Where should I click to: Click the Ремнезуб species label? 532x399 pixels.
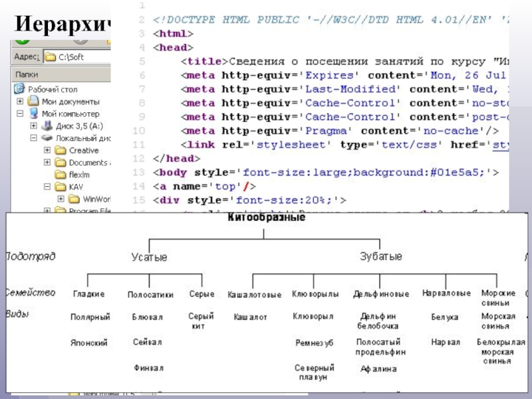point(314,343)
